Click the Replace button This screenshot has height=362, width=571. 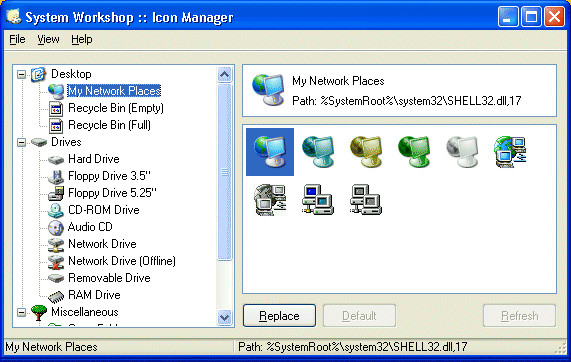point(279,316)
